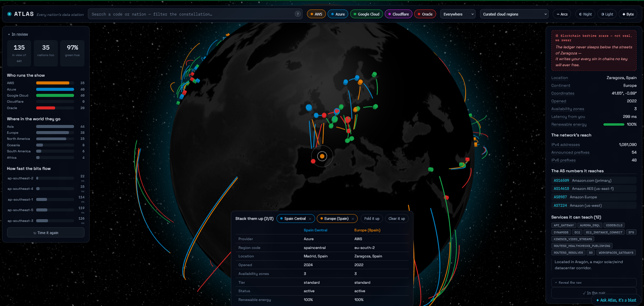Select the DYNAMODB service tag
Image resolution: width=644 pixels, height=306 pixels.
pyautogui.click(x=561, y=232)
